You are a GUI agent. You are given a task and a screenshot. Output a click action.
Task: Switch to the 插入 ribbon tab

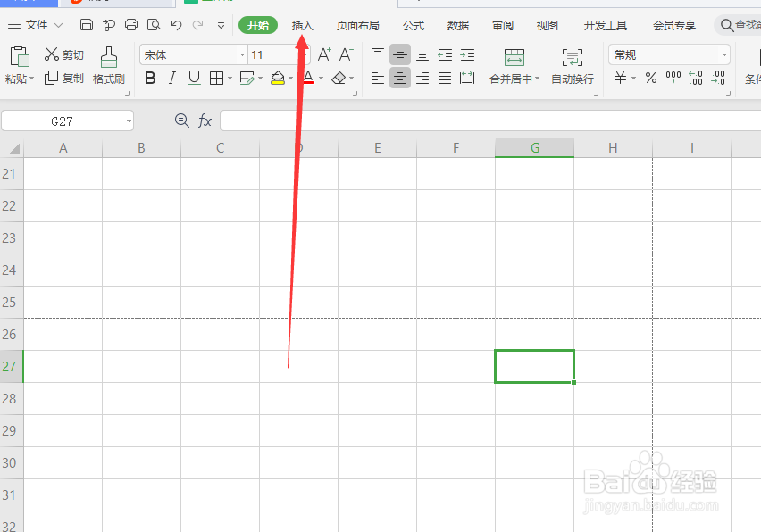click(303, 25)
